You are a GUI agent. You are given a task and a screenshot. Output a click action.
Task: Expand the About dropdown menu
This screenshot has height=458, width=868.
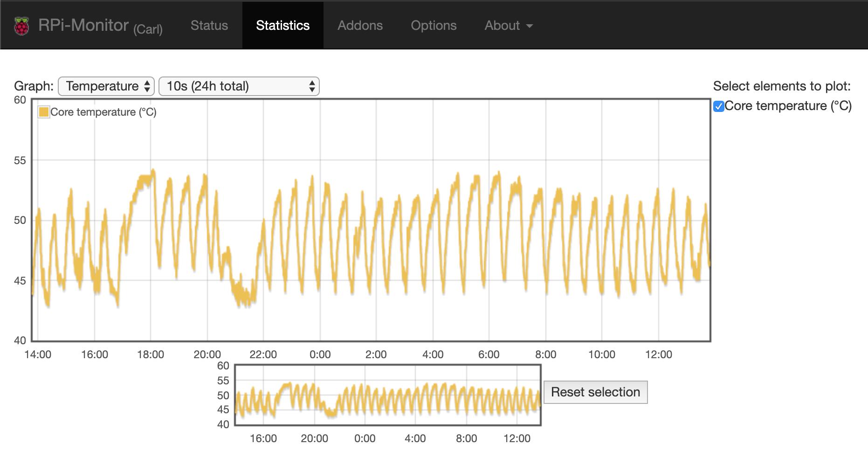[x=509, y=25]
